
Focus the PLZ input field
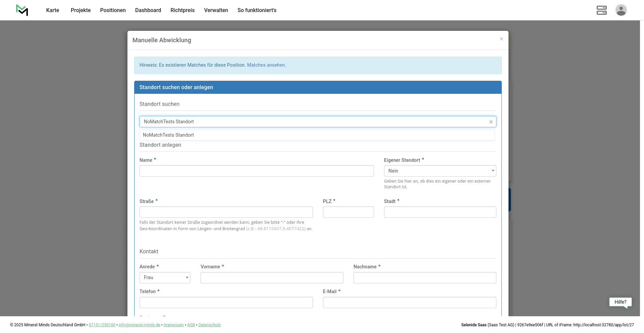[x=348, y=212]
